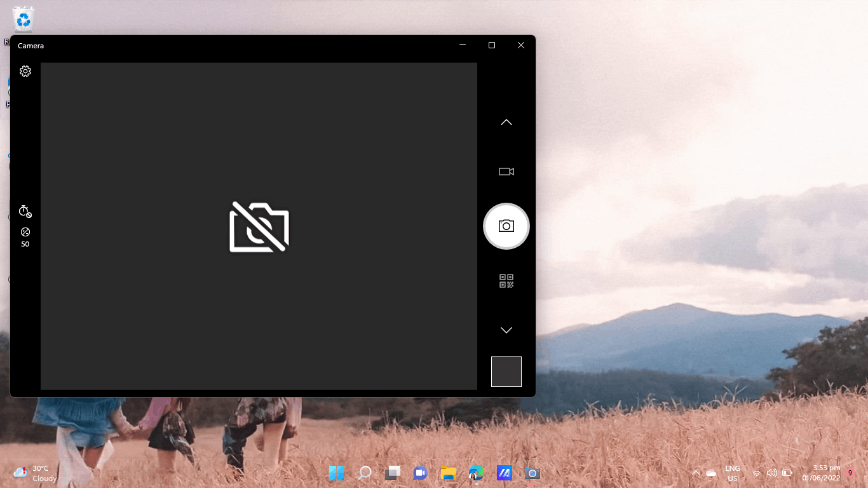Image resolution: width=868 pixels, height=488 pixels.
Task: Open camera settings with the gear icon
Action: coord(25,71)
